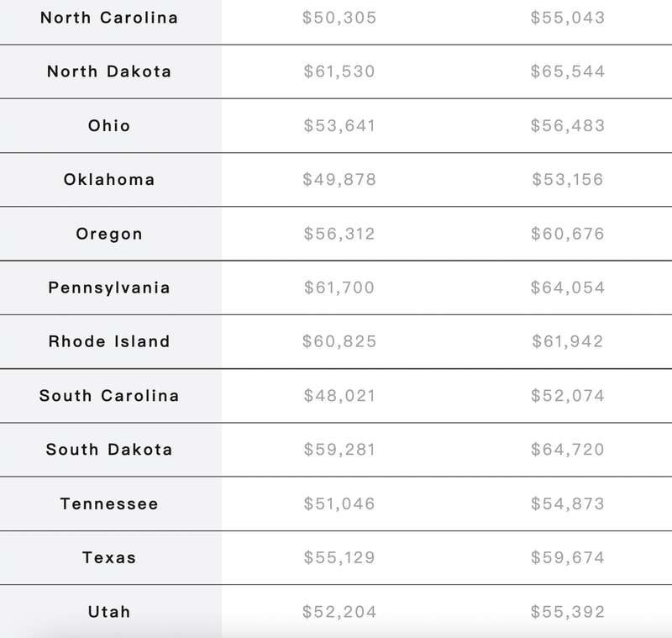This screenshot has width=672, height=638.
Task: Select the Oregon state cell
Action: tap(109, 234)
